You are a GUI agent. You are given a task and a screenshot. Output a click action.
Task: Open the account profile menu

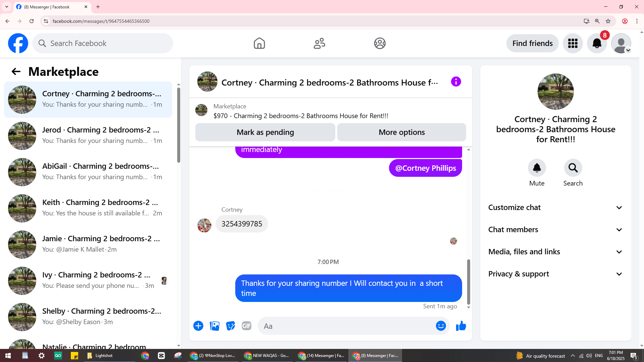pos(621,43)
